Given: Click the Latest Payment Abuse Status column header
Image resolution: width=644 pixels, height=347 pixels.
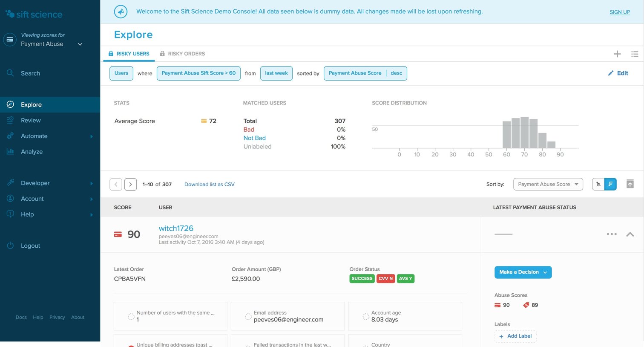Looking at the screenshot, I should point(535,208).
